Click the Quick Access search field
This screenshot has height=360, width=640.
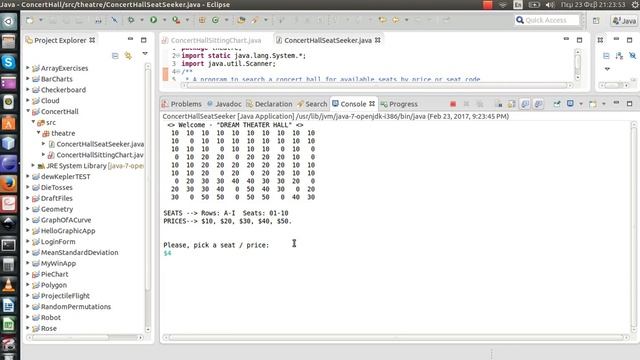(x=547, y=20)
